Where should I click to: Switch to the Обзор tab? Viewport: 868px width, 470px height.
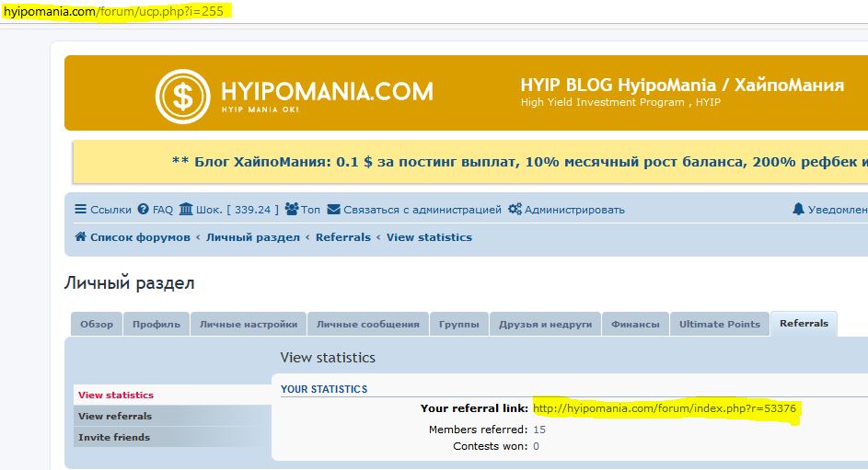(97, 325)
